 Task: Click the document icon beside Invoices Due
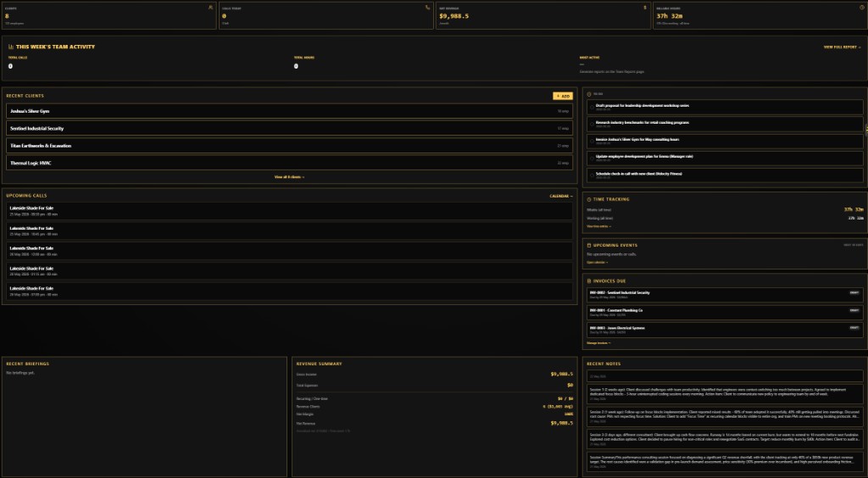pos(589,281)
